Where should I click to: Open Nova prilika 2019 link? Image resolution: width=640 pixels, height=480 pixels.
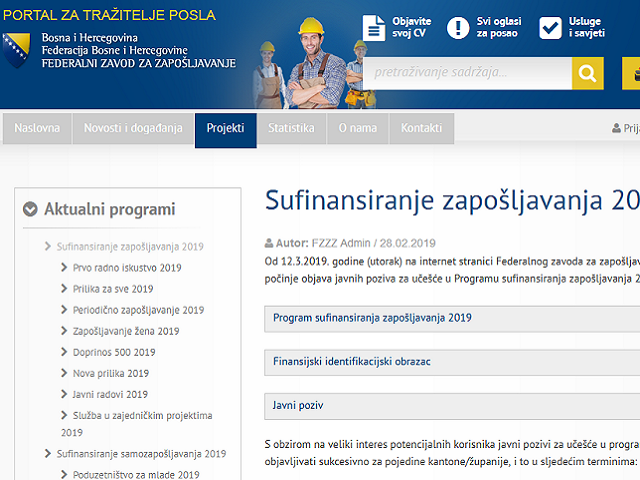click(111, 373)
